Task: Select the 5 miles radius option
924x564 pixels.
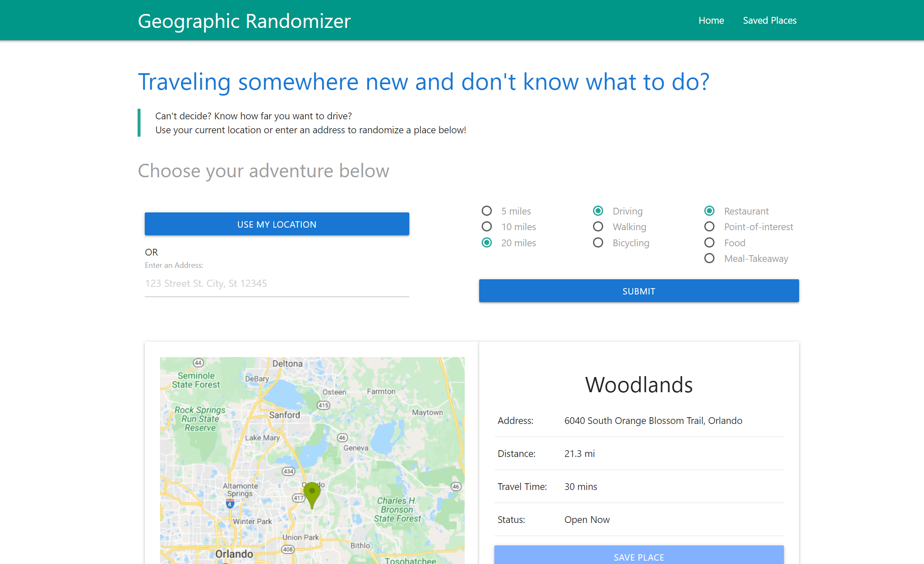Action: click(486, 210)
